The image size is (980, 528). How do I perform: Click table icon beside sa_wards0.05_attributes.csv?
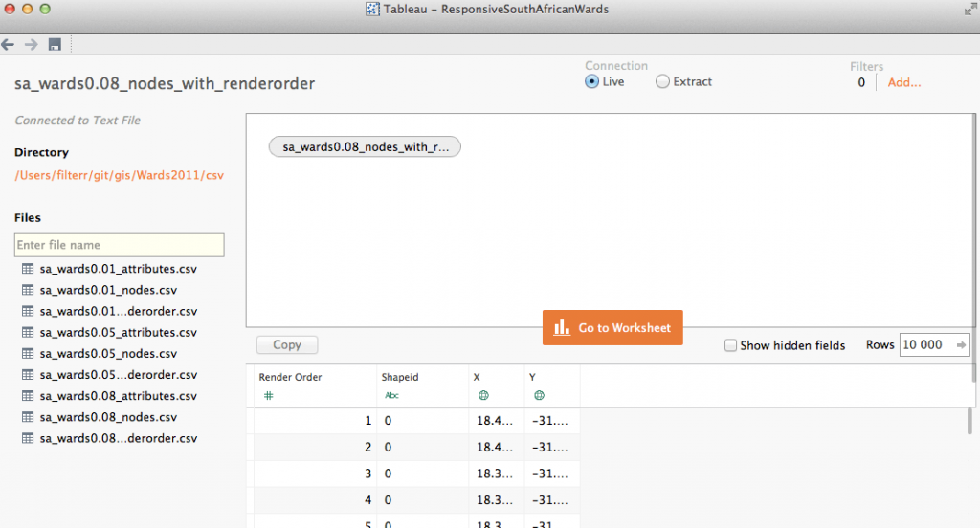[28, 333]
